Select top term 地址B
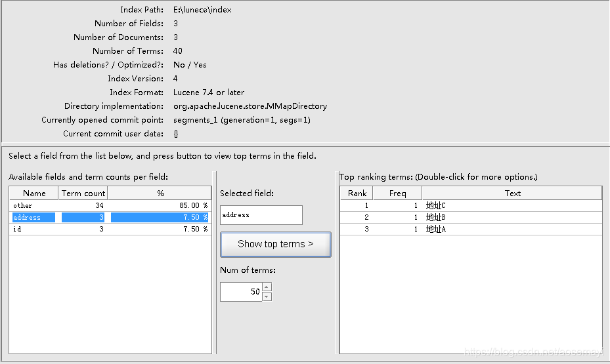The image size is (610, 364). point(436,217)
